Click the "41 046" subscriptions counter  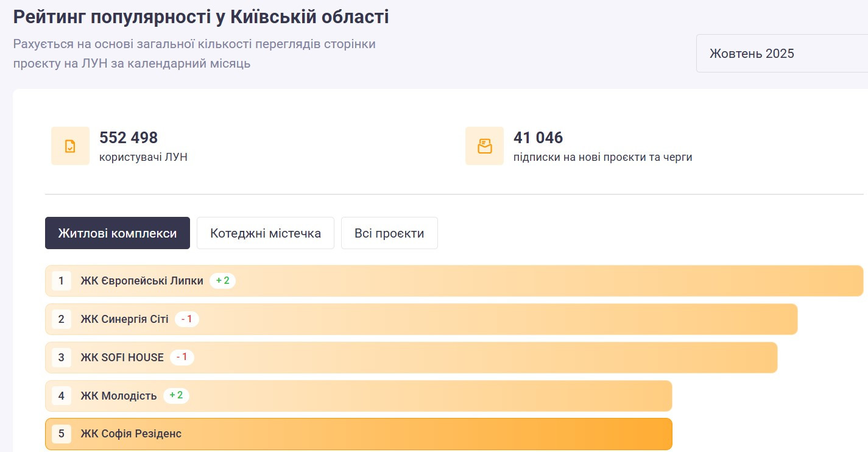coord(538,138)
